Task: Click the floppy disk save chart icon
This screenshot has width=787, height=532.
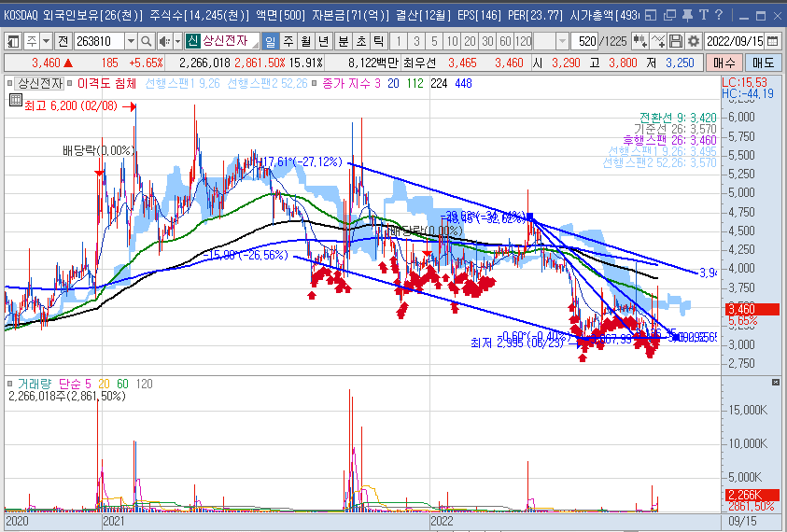Action: pyautogui.click(x=676, y=41)
